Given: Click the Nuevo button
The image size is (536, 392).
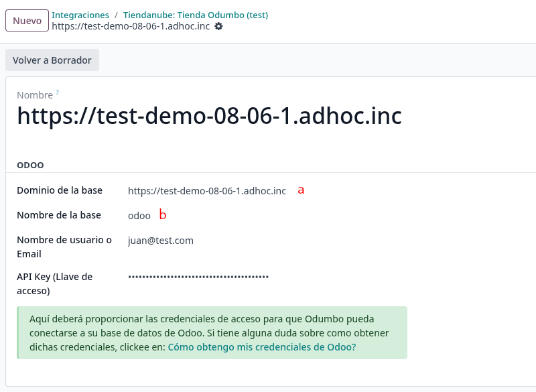Looking at the screenshot, I should click(27, 21).
